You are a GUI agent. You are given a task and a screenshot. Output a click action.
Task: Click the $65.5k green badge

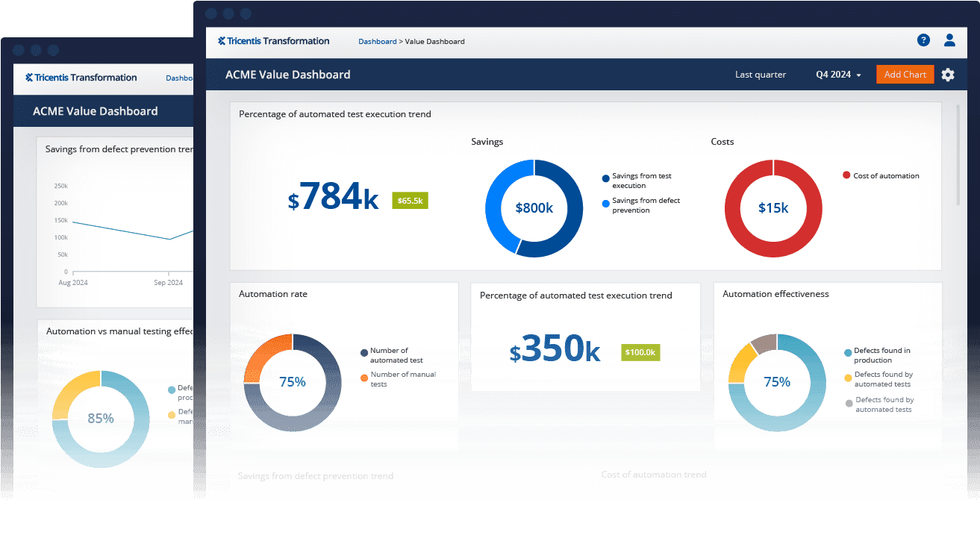410,201
